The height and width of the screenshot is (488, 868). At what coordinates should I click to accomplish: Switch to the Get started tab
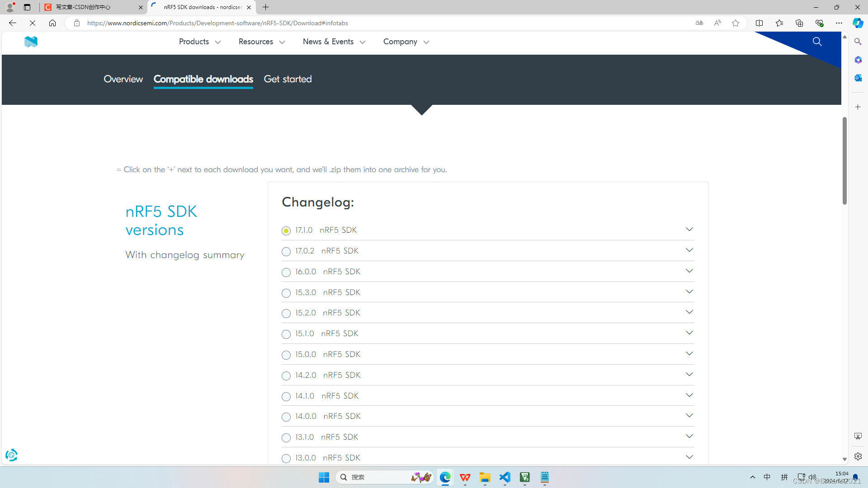[x=288, y=79]
